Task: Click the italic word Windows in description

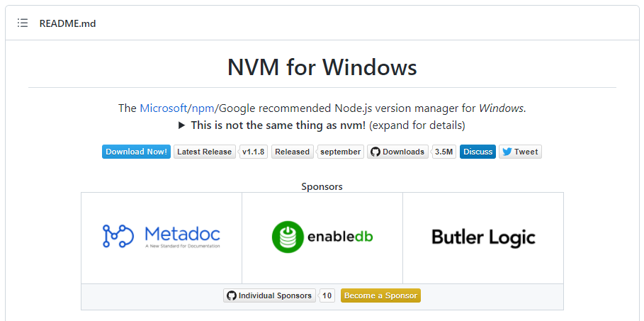Action: tap(501, 108)
